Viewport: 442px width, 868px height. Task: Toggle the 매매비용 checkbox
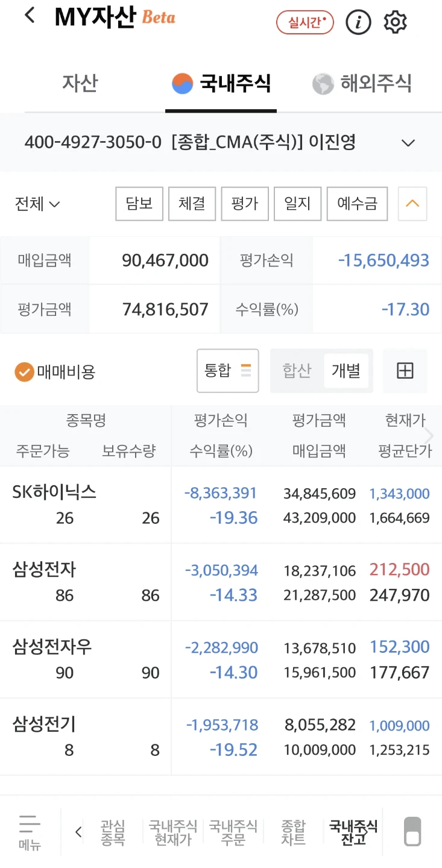pyautogui.click(x=24, y=372)
